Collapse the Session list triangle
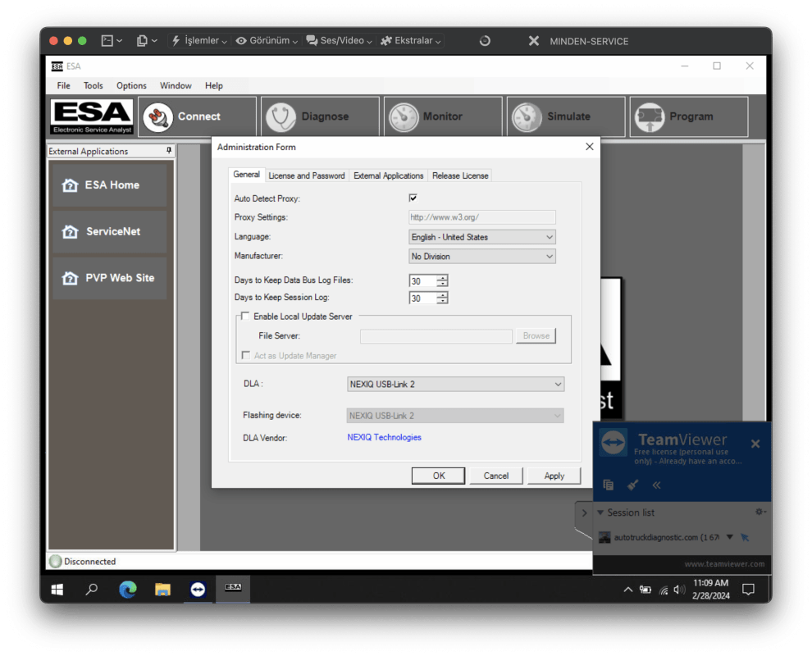The image size is (812, 656). 600,512
